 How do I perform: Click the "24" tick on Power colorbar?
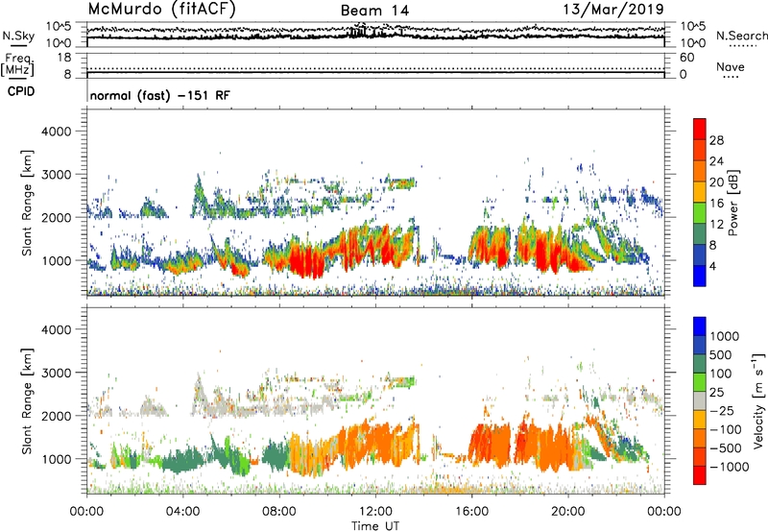click(x=716, y=161)
